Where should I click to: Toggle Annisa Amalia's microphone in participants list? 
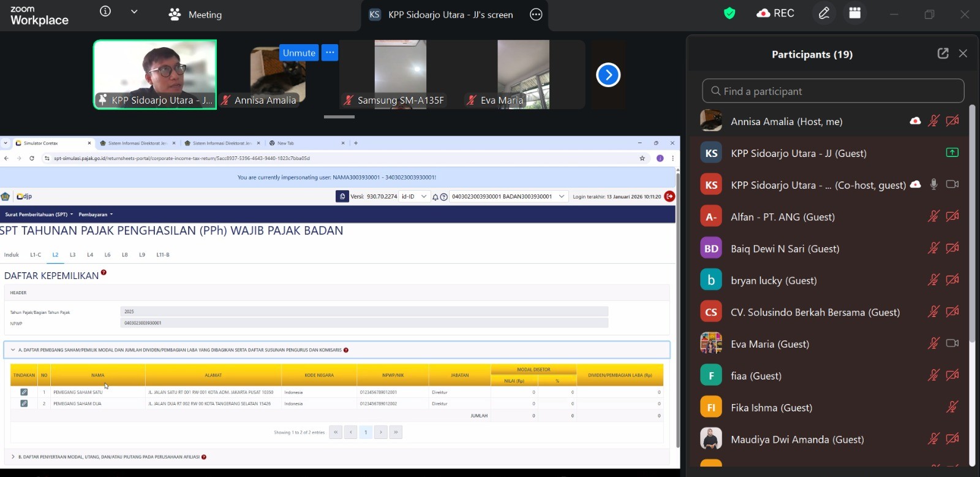(x=933, y=121)
